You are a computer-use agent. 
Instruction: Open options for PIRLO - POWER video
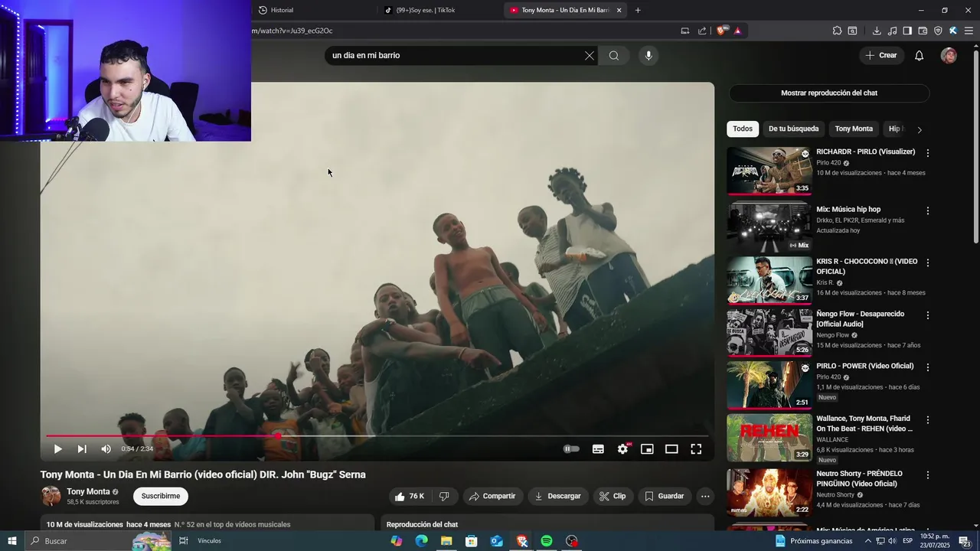click(928, 367)
